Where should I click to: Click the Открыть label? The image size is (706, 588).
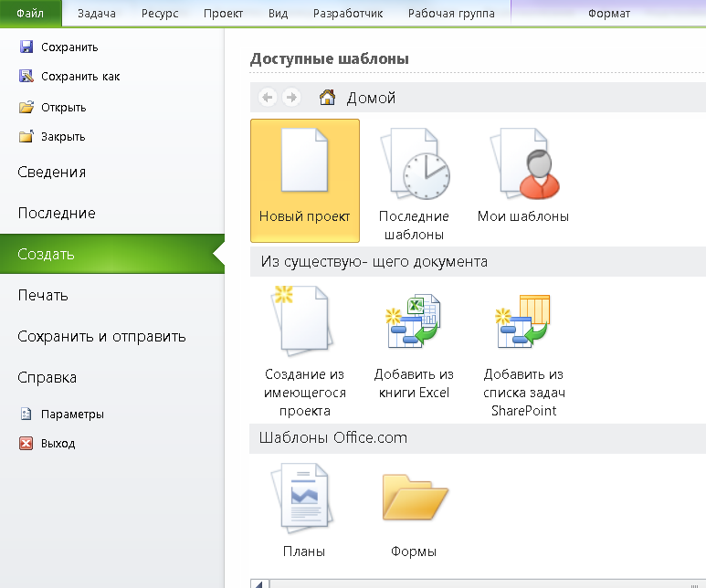pos(64,108)
